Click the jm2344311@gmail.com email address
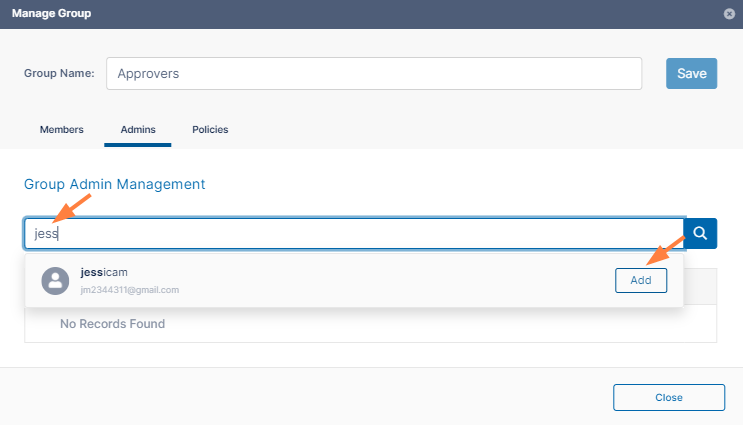The height and width of the screenshot is (425, 743). pyautogui.click(x=130, y=290)
